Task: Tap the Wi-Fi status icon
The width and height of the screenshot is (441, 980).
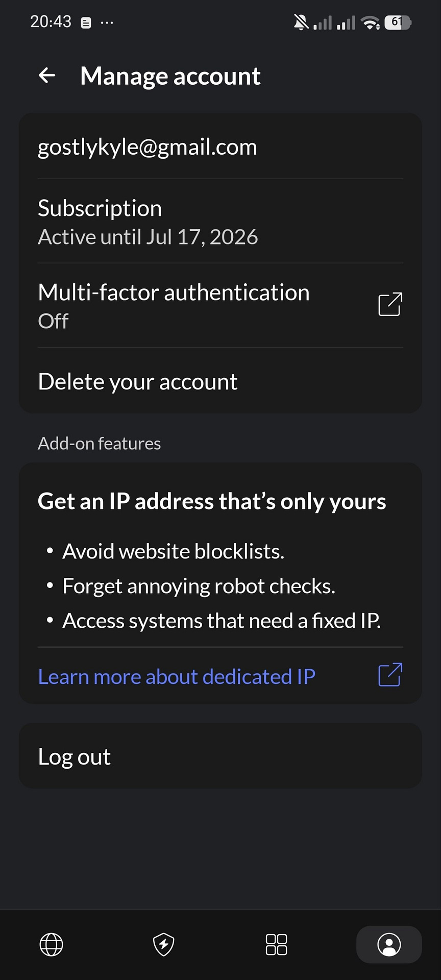Action: point(370,22)
